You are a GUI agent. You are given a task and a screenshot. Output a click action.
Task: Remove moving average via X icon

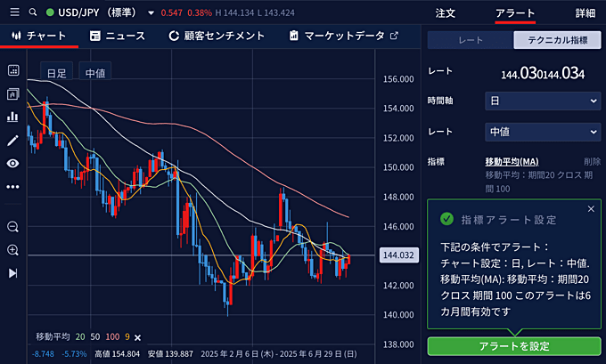[137, 338]
